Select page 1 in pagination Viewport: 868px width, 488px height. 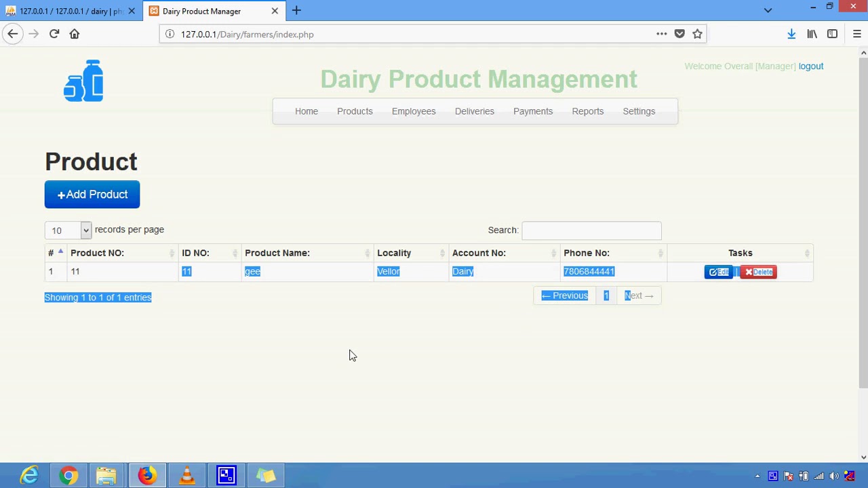(x=606, y=296)
